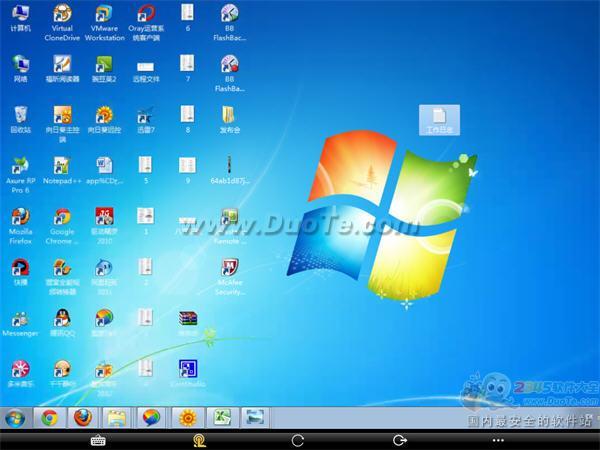
Task: Select the Recycle Bin icon on desktop
Action: 20,114
